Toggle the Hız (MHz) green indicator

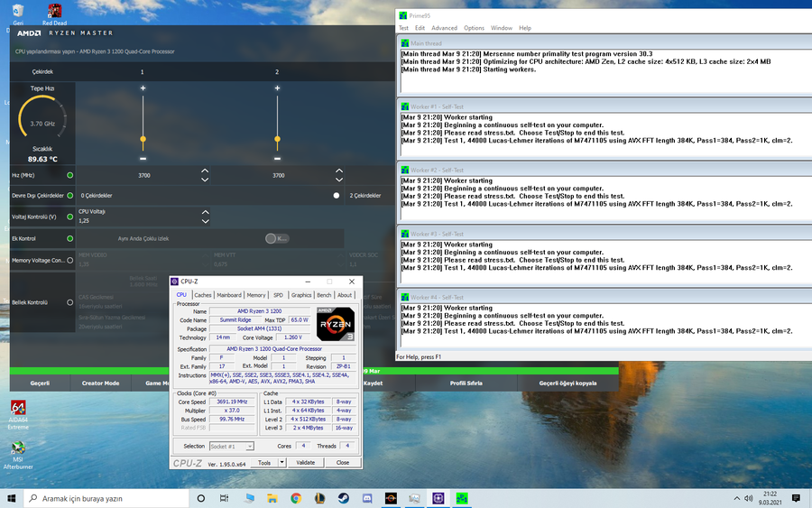69,175
